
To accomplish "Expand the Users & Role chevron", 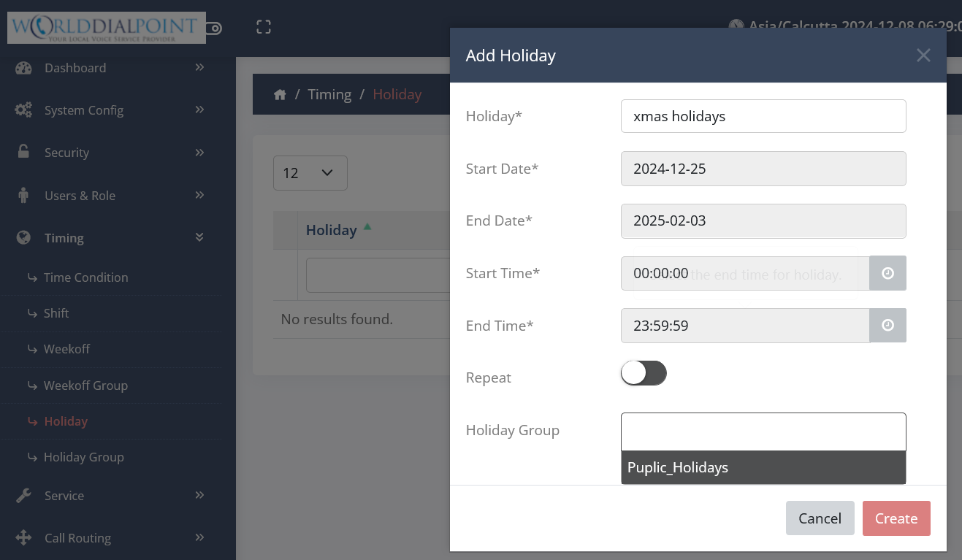I will pos(199,195).
